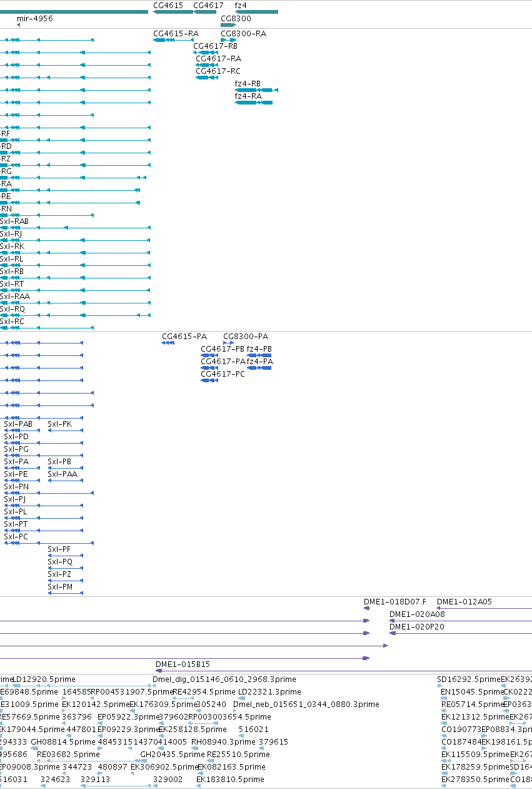Select the Sxl-PB protein label
The width and height of the screenshot is (532, 789).
[x=59, y=461]
